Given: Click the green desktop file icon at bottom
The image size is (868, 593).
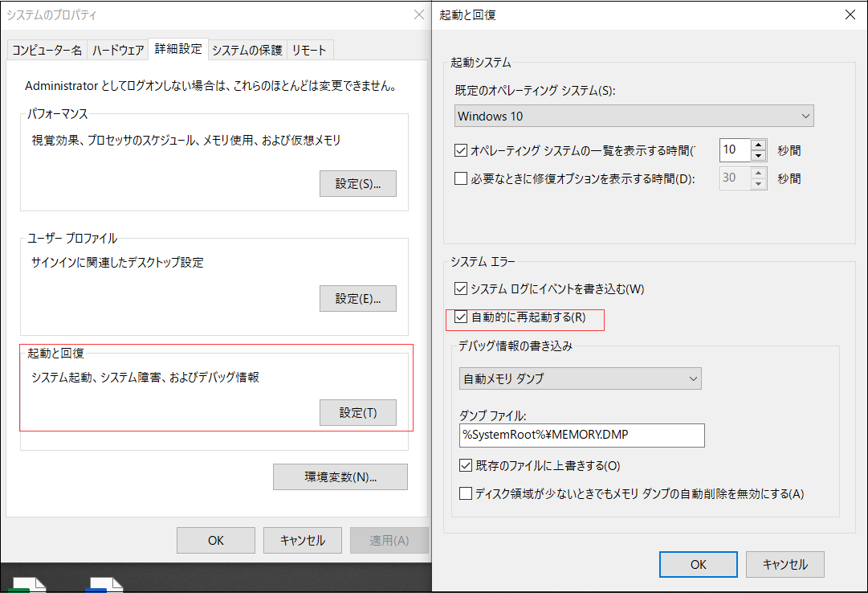Looking at the screenshot, I should click(x=27, y=585).
